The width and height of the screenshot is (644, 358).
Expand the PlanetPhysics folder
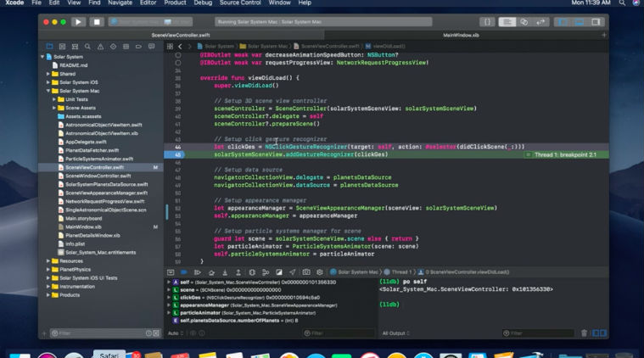point(48,269)
